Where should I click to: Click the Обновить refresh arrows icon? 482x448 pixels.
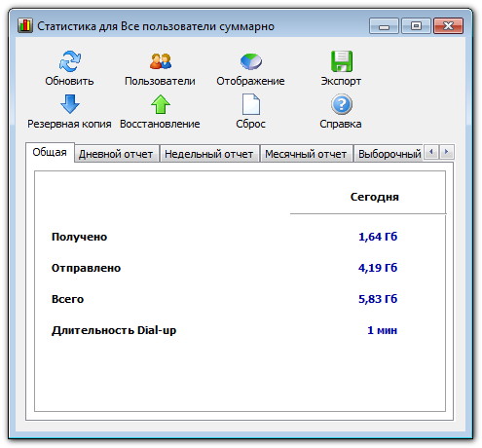click(70, 61)
